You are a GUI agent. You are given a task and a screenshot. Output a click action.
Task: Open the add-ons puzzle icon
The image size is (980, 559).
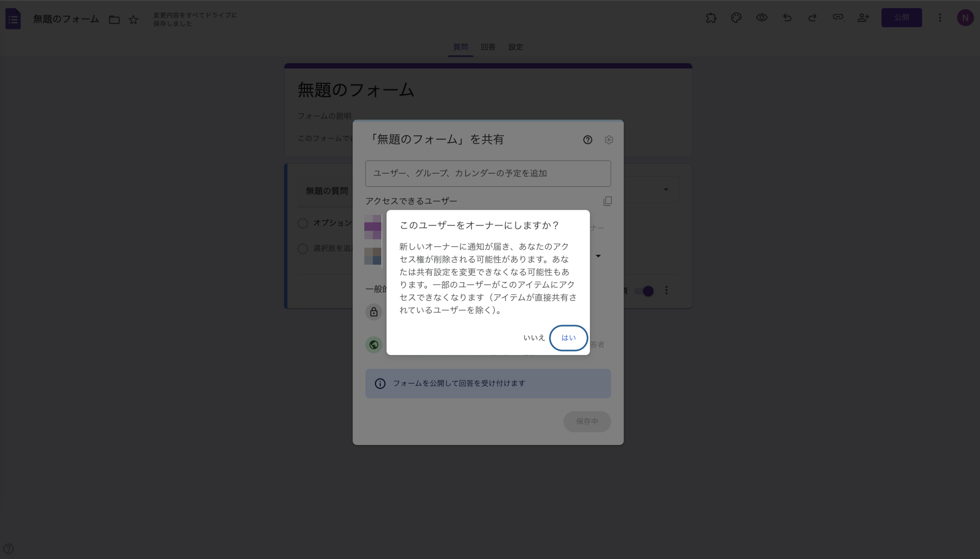pyautogui.click(x=711, y=18)
